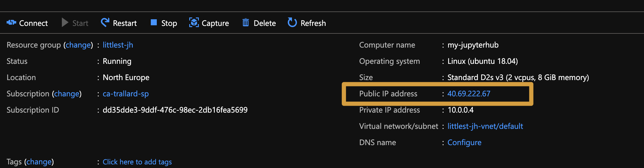Click the Stop square icon
This screenshot has height=168, width=644.
tap(154, 23)
